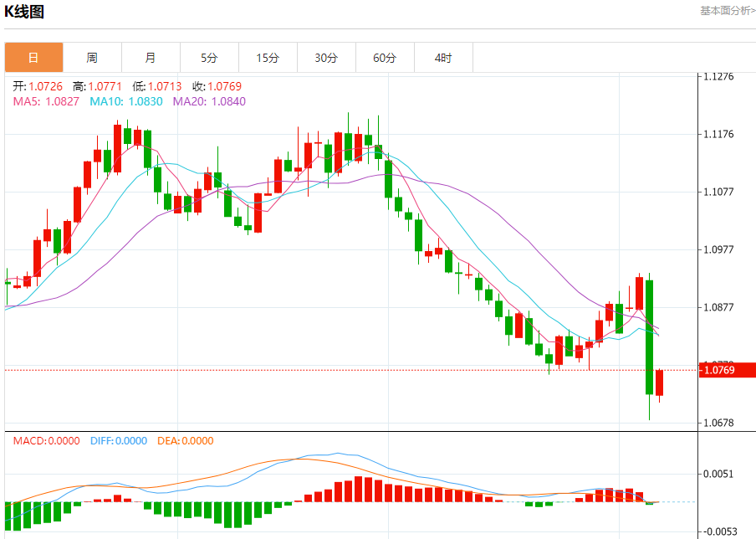Switch to the 周 weekly tab
The width and height of the screenshot is (756, 539).
point(92,58)
